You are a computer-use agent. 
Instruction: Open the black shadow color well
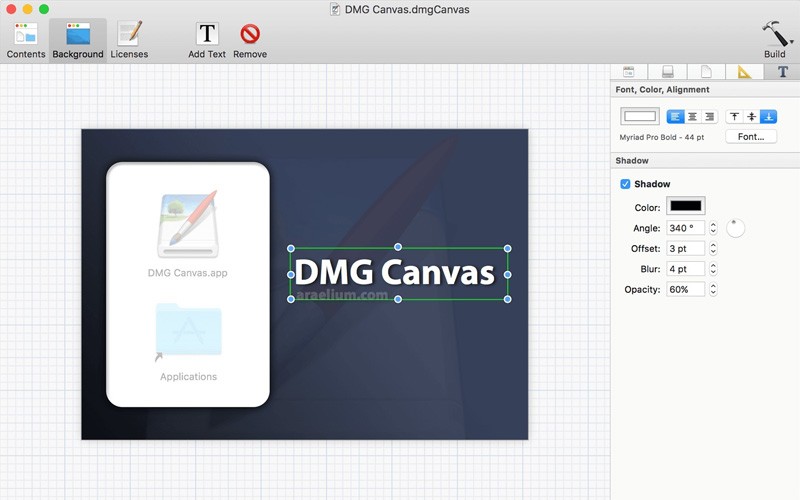pos(686,206)
